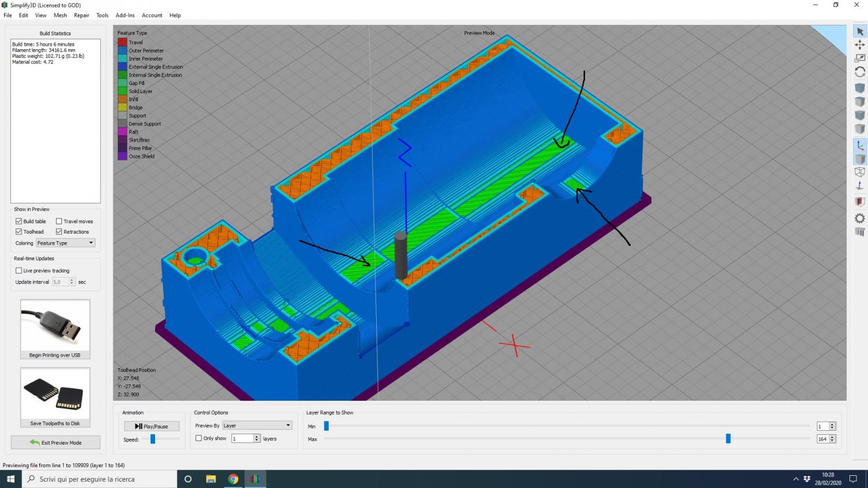
Task: Open the Coloring Feature Type dropdown
Action: 65,243
